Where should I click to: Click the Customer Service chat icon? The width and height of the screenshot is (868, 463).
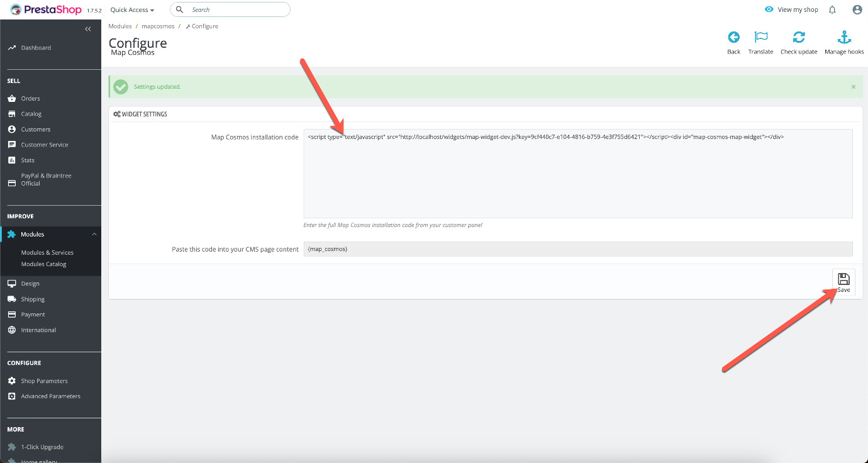[11, 145]
